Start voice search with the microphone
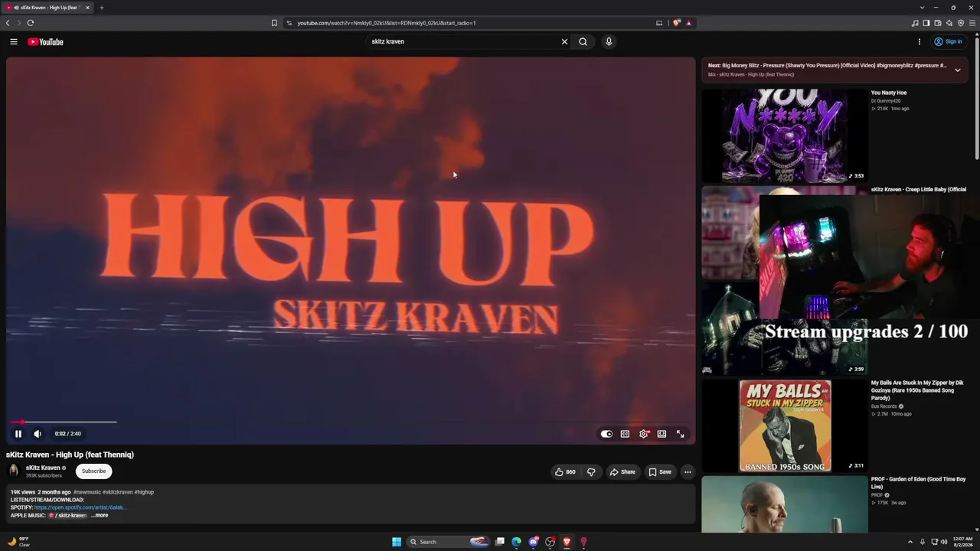The width and height of the screenshot is (980, 551). tap(609, 42)
